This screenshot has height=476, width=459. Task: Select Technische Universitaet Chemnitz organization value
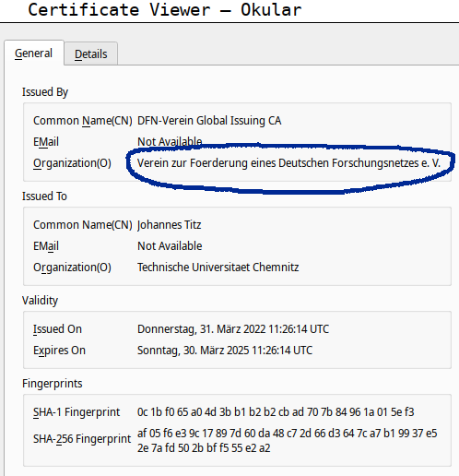coord(218,268)
